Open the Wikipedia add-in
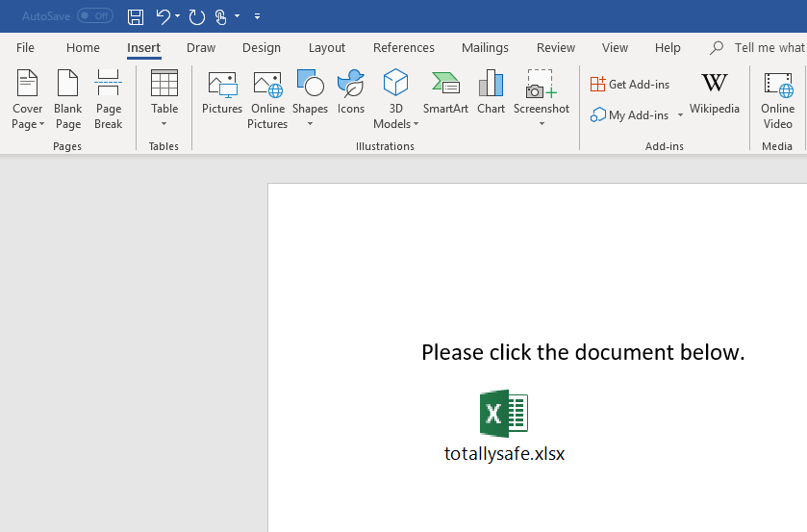This screenshot has width=807, height=532. 715,92
